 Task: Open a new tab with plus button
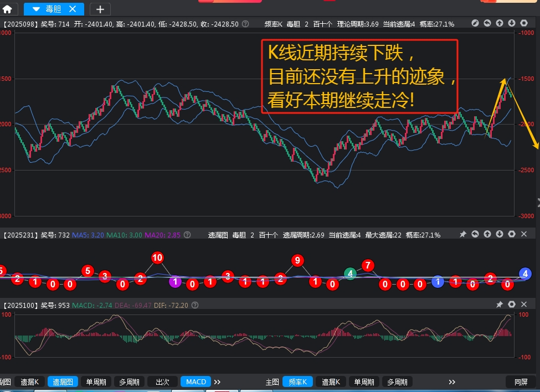pos(100,9)
